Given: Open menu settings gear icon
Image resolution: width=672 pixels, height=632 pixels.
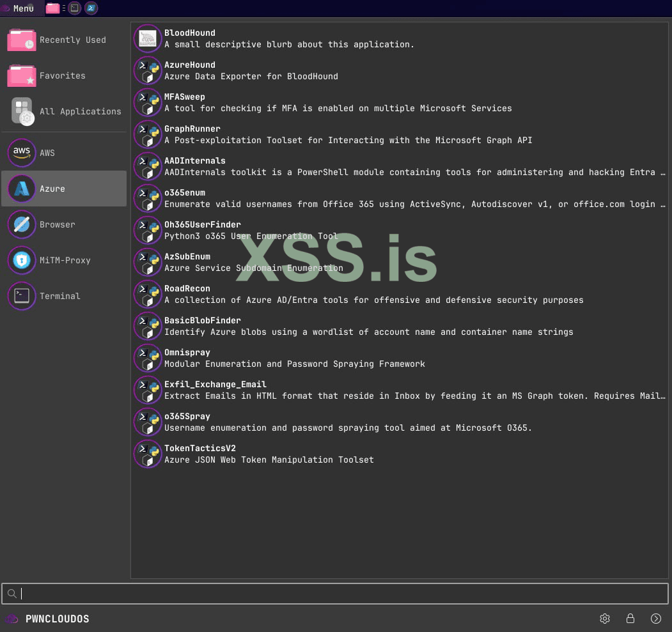Looking at the screenshot, I should 605,619.
